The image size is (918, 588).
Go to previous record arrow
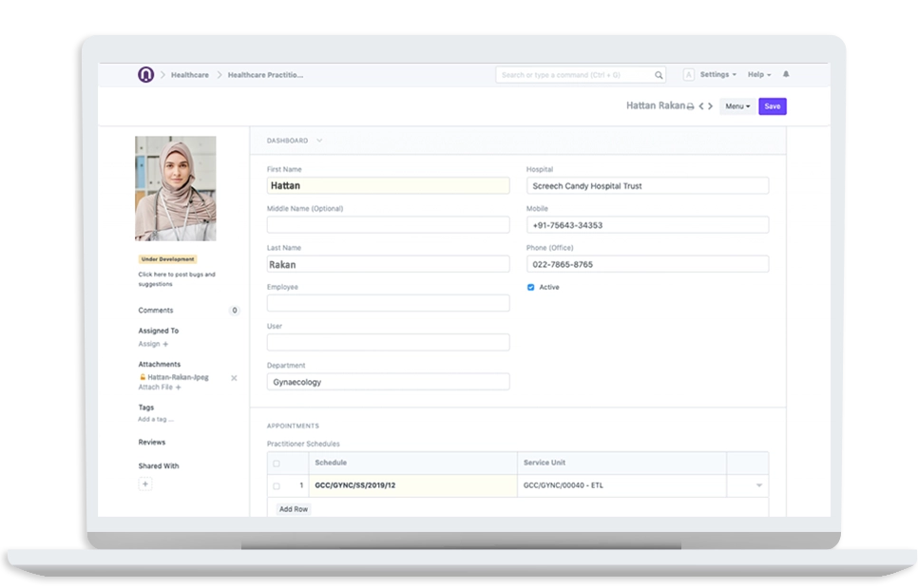coord(701,106)
